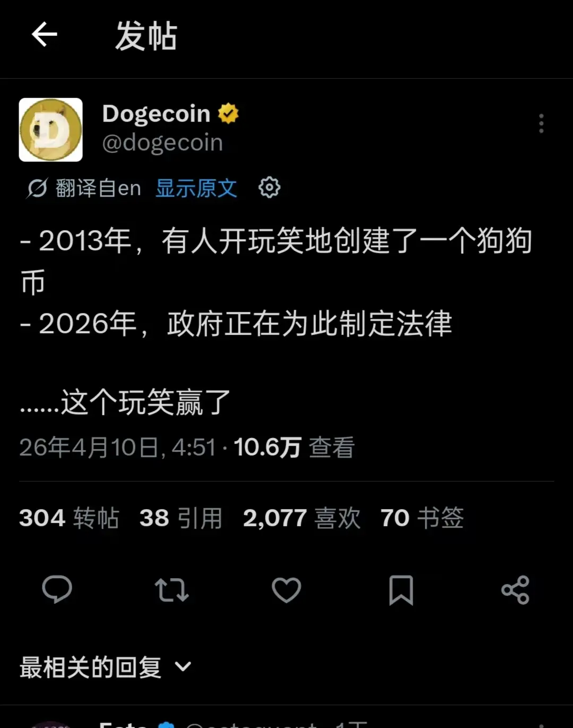This screenshot has width=573, height=728.
Task: Tap the repost arrows icon
Action: [x=172, y=590]
